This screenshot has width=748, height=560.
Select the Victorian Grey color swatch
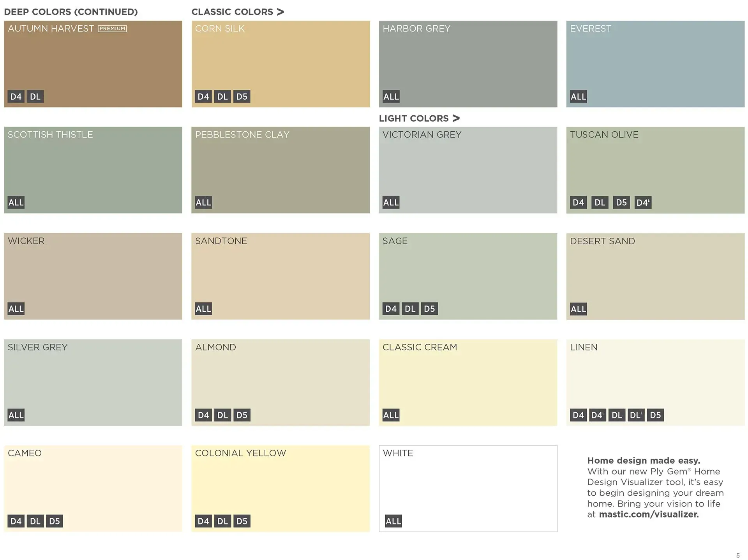point(467,170)
